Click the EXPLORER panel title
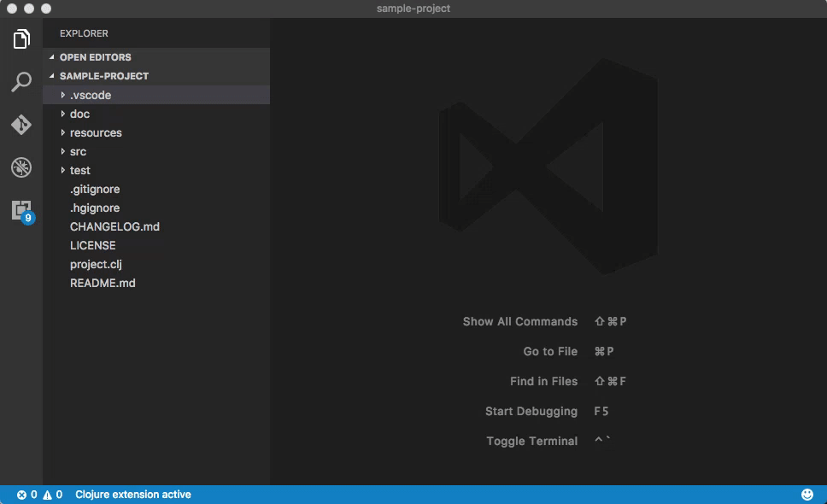This screenshot has height=504, width=827. pyautogui.click(x=84, y=33)
